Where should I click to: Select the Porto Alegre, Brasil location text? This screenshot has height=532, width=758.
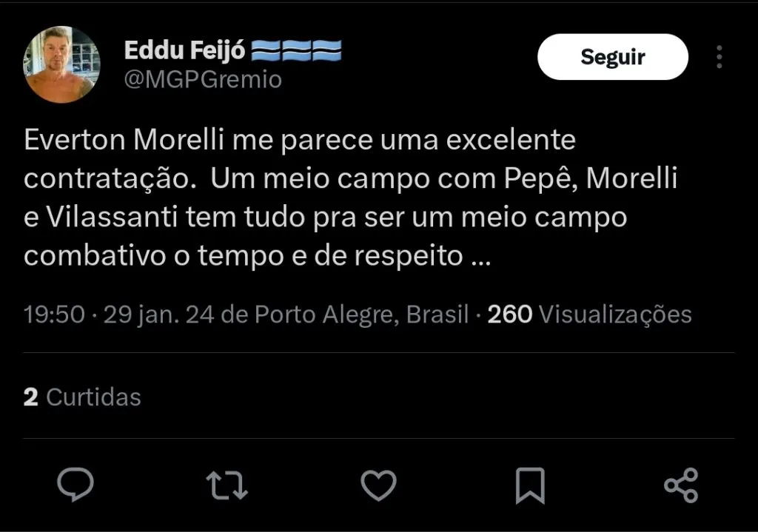pos(363,314)
